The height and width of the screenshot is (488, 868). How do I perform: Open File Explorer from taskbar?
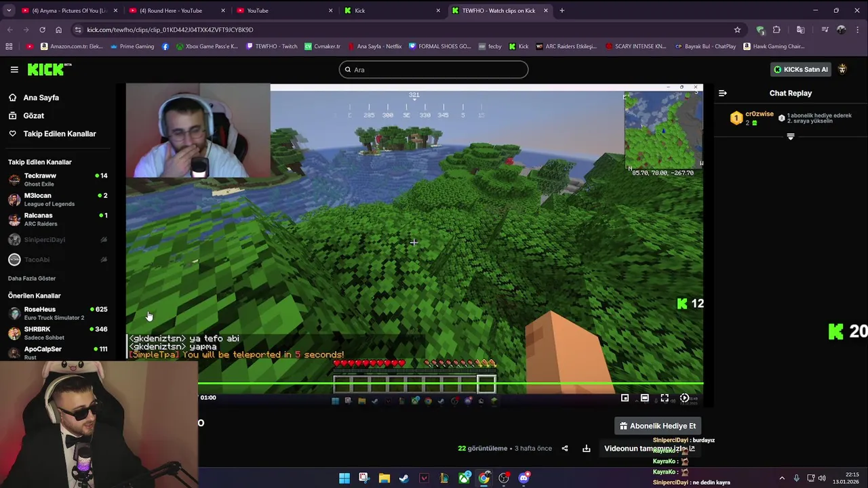pyautogui.click(x=384, y=478)
